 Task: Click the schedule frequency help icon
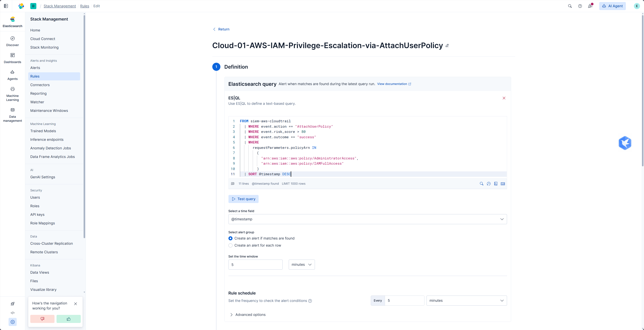click(310, 301)
